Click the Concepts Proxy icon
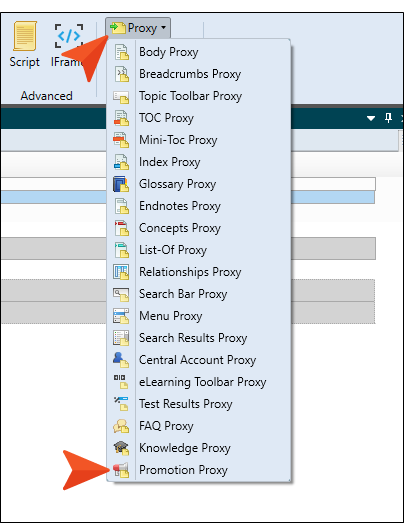Viewport: 404px width, 523px height. (x=121, y=228)
